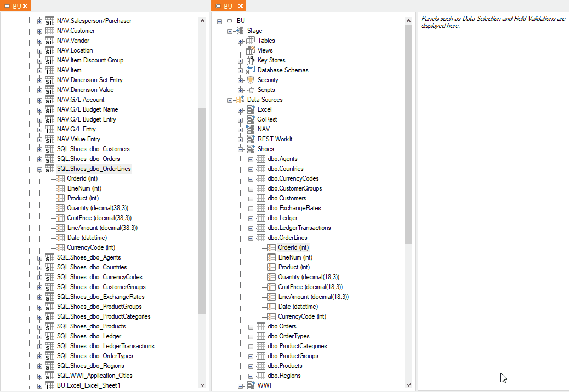Screen dimensions: 569x392
Task: Click the OrderId (int) field icon in right tree
Action: coord(271,247)
